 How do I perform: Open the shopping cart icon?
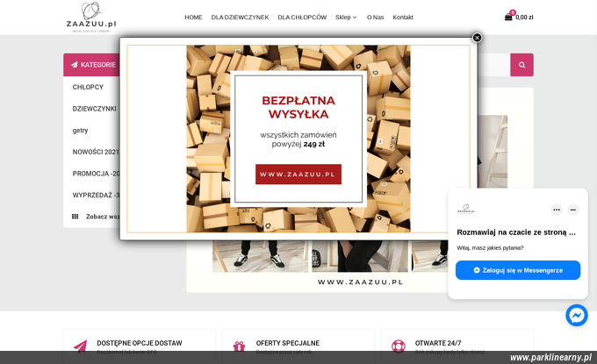tap(508, 17)
